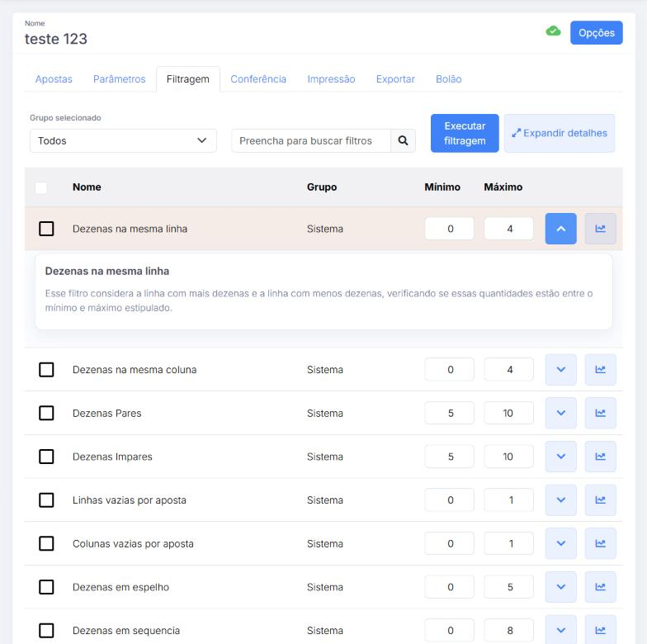
Task: Click the teste 123 name text
Action: click(x=56, y=39)
